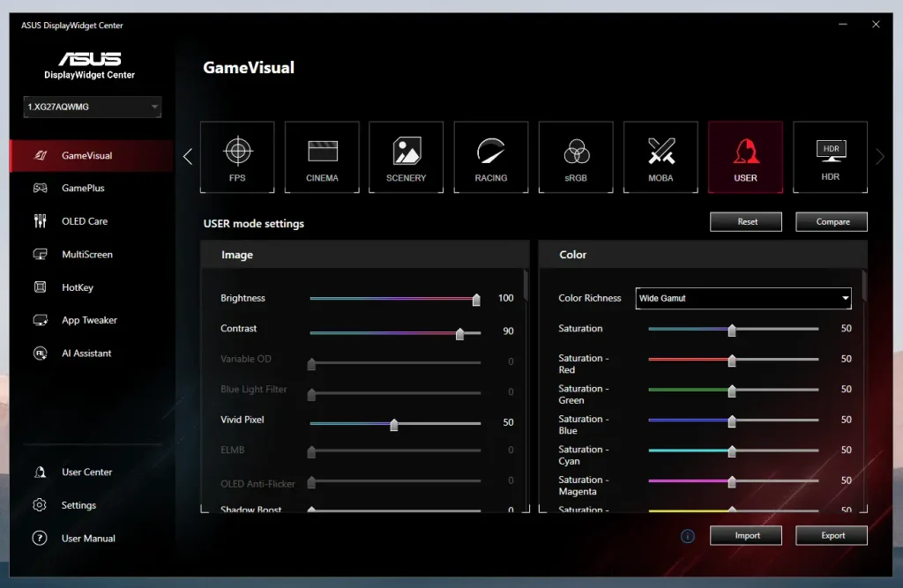Click the App Tweaker icon
Screen dimensions: 903x588
[41, 320]
